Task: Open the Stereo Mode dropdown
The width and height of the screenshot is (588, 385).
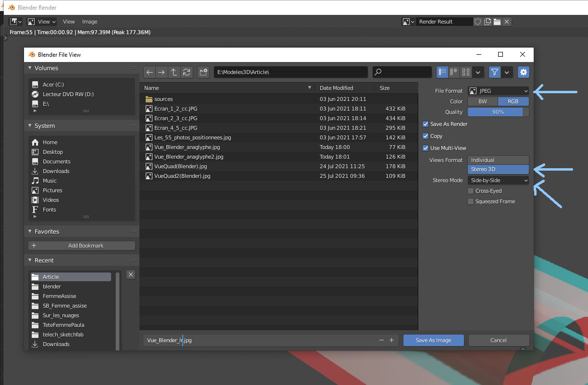Action: coord(498,180)
